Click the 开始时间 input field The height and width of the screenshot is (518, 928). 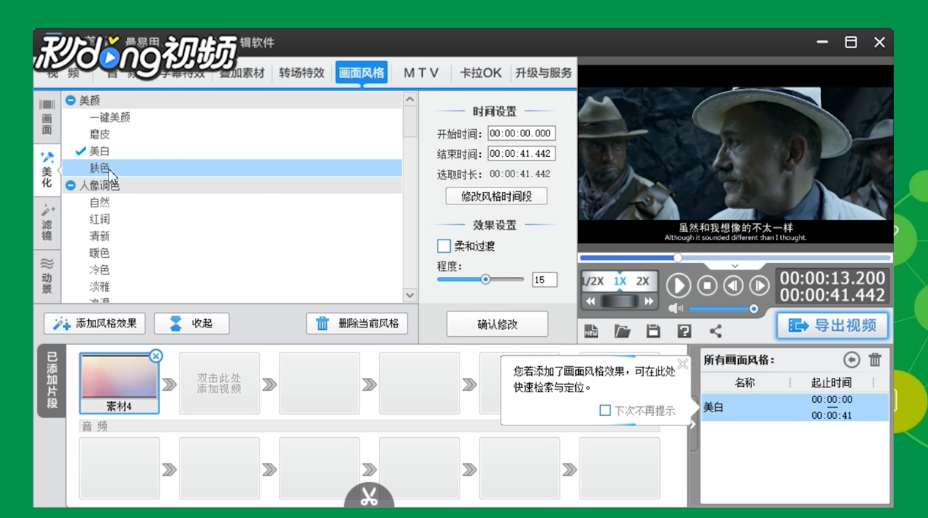click(x=521, y=133)
